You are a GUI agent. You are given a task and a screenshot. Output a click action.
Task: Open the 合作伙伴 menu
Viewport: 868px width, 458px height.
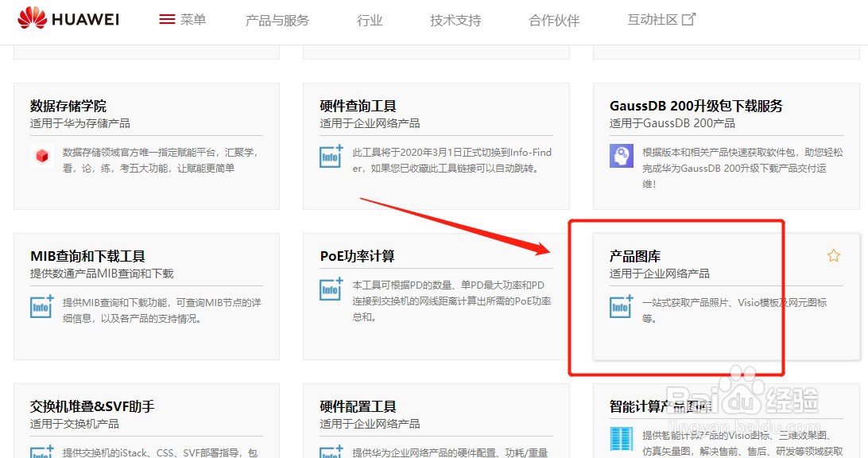coord(554,21)
